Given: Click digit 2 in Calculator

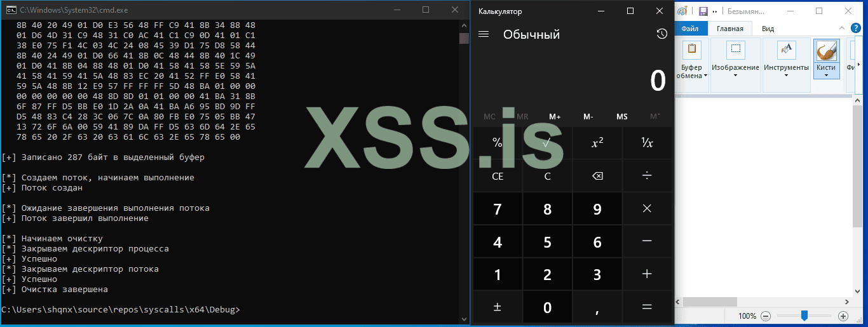Looking at the screenshot, I should (547, 274).
